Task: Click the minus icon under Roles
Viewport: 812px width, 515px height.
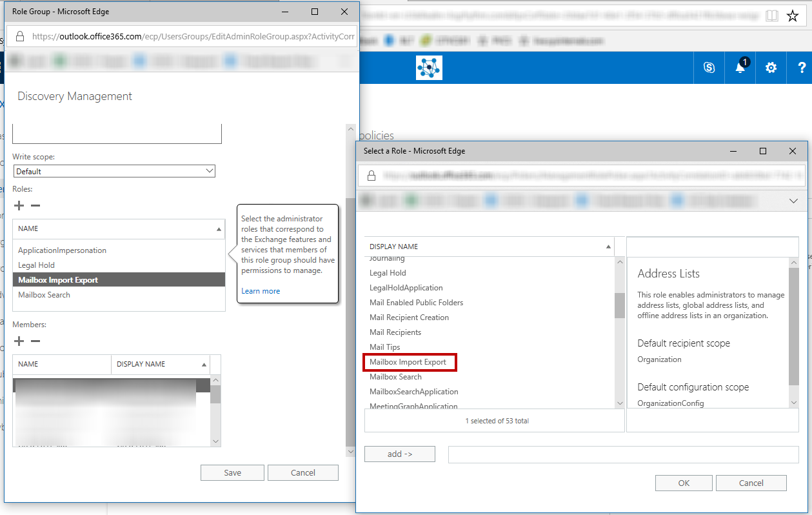Action: pos(35,206)
